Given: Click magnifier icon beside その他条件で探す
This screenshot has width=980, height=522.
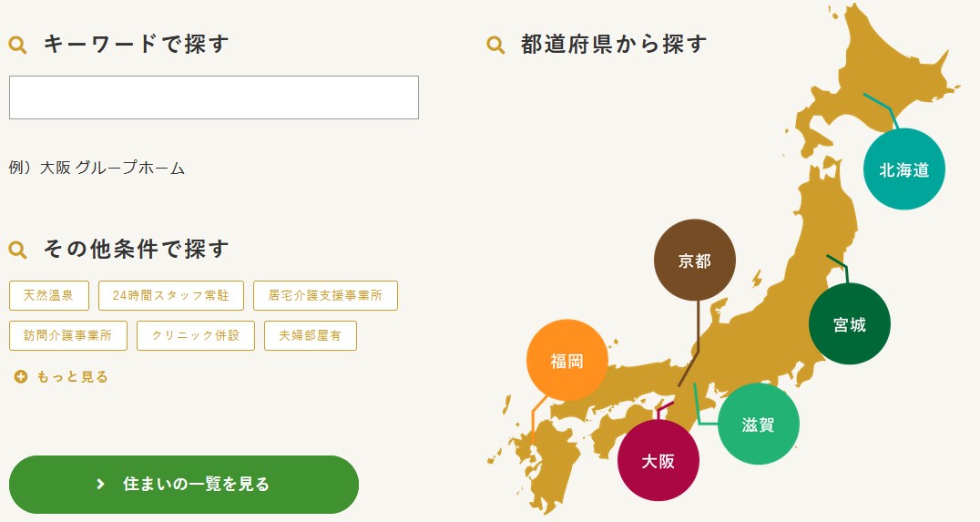Looking at the screenshot, I should 17,250.
